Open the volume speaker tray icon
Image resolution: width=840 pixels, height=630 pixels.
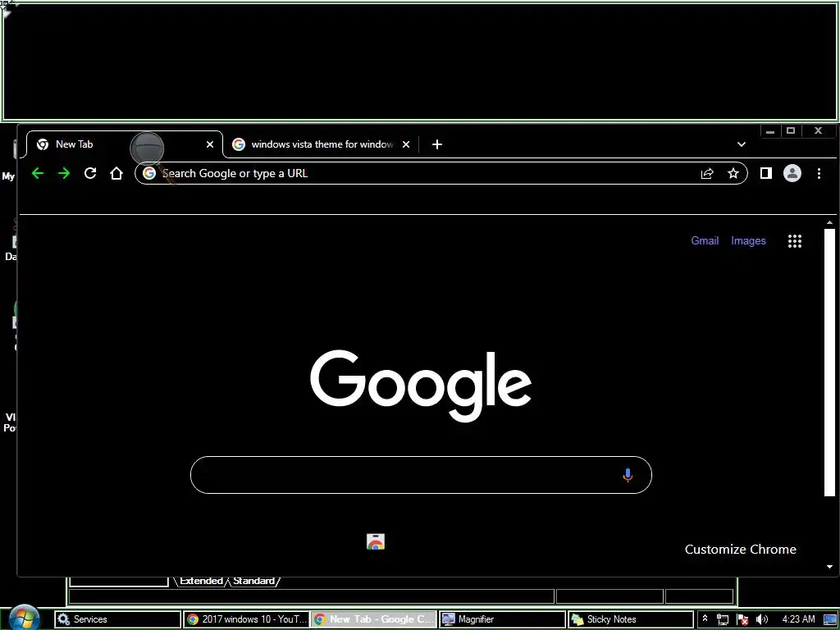tap(761, 619)
